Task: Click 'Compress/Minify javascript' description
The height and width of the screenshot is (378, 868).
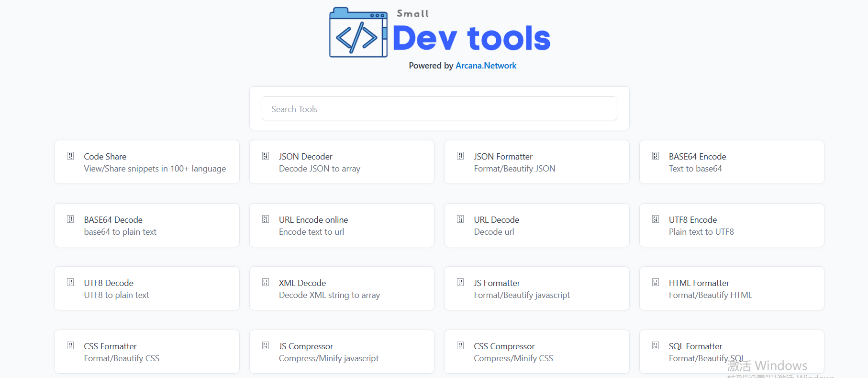Action: click(329, 358)
